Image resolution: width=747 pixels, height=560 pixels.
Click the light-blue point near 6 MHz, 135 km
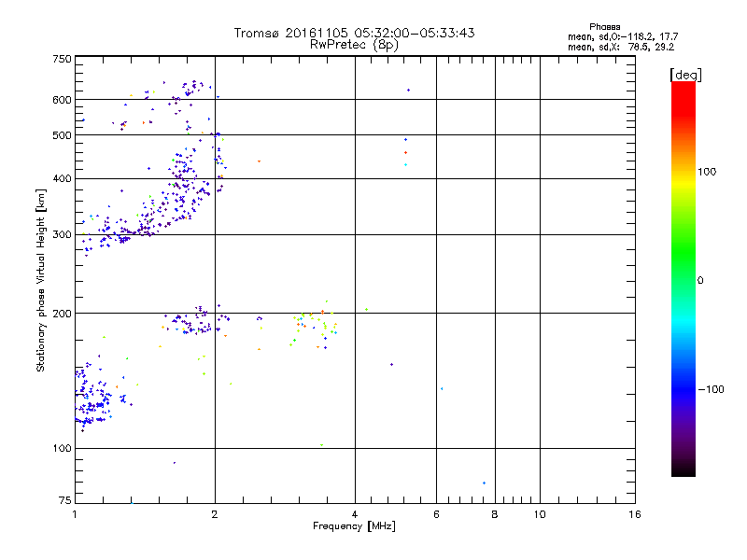click(442, 388)
